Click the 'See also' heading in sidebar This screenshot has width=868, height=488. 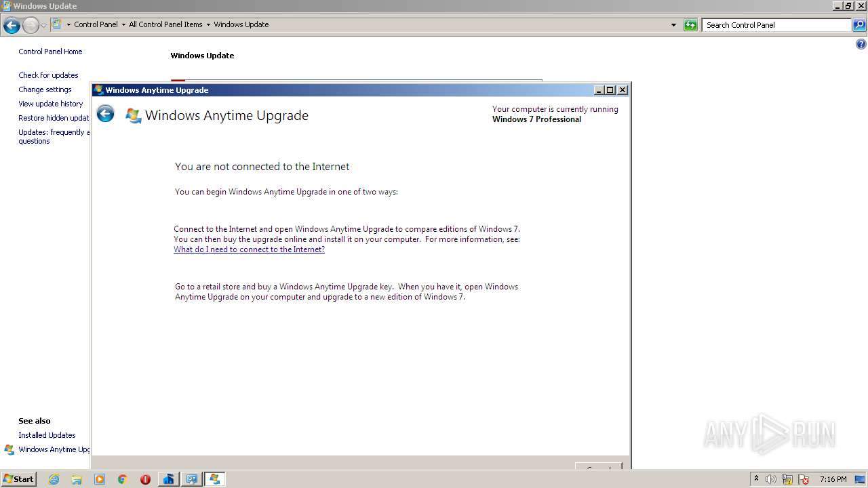35,421
